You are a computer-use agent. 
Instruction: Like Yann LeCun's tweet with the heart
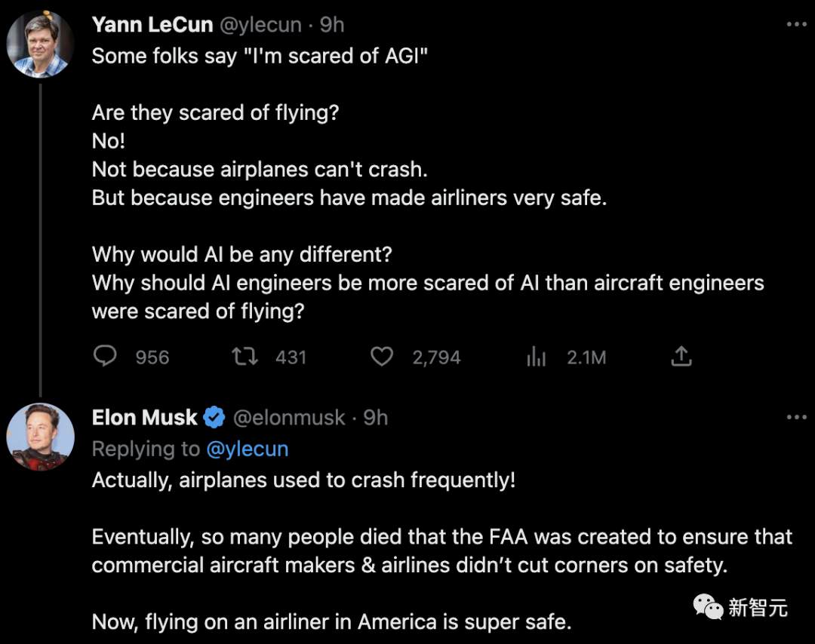[x=382, y=356]
